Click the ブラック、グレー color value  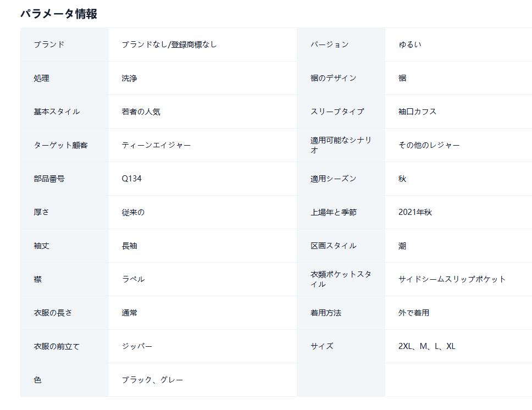click(152, 380)
